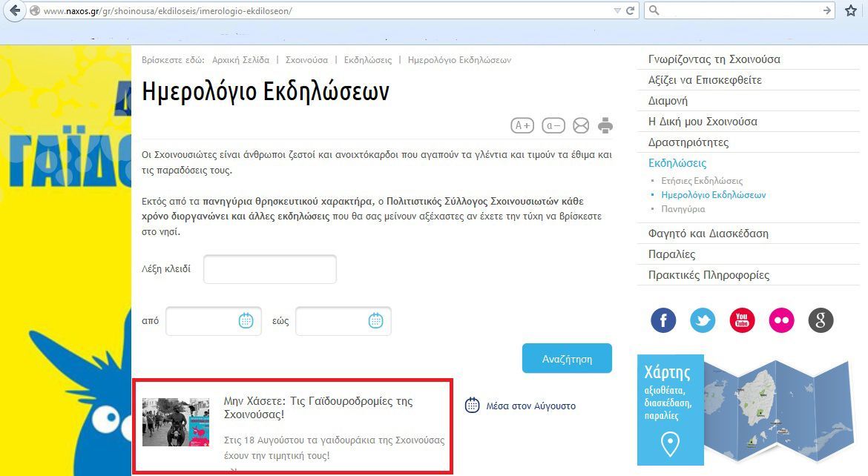Viewport: 868px width, 476px height.
Task: Click the printer icon
Action: point(605,125)
